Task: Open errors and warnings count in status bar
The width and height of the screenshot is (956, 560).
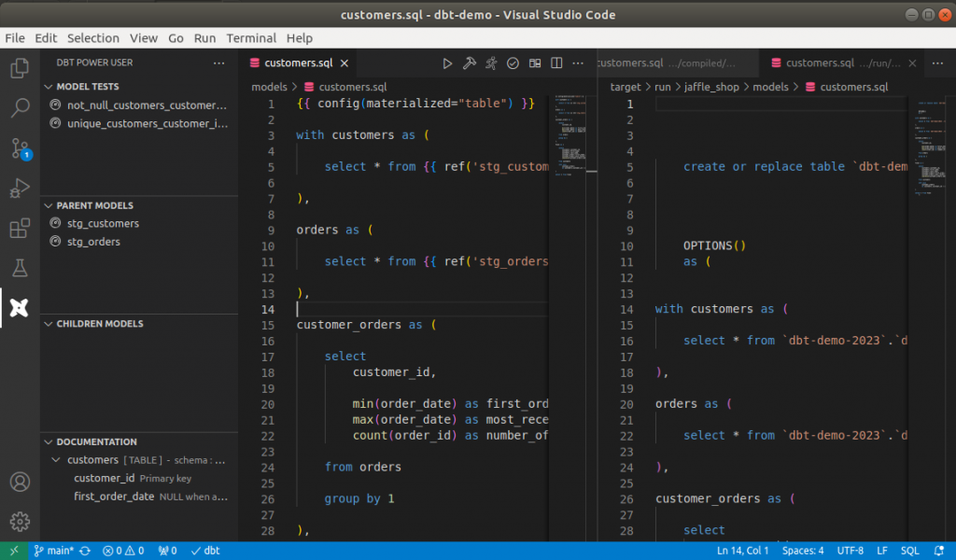Action: tap(123, 551)
